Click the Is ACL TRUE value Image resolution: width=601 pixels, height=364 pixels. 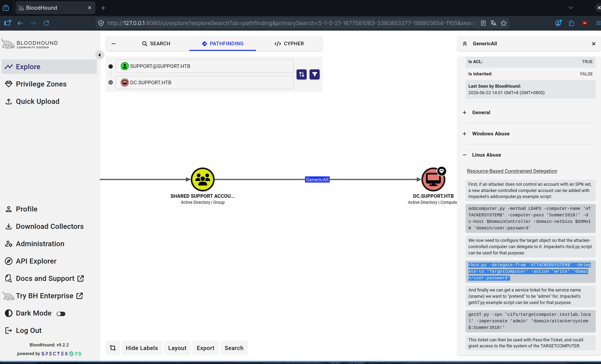587,62
